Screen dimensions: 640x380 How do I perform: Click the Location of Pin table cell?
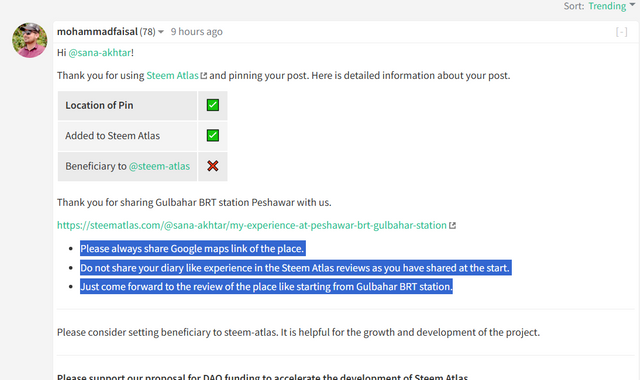[x=127, y=105]
